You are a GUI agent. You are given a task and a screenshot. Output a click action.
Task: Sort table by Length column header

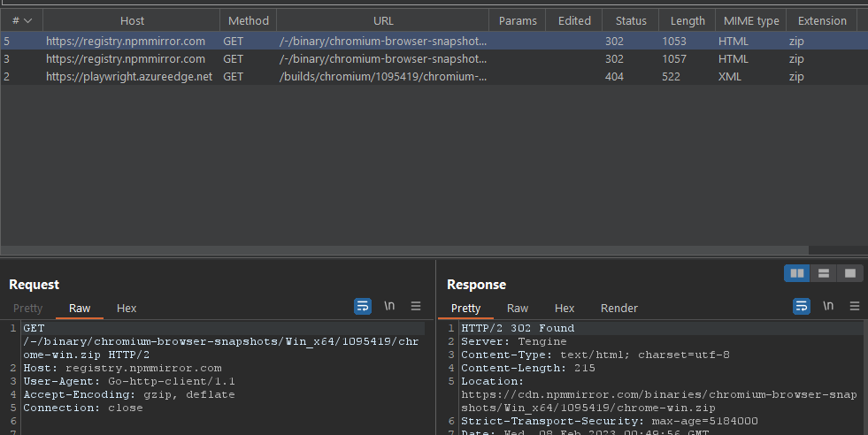[x=687, y=21]
